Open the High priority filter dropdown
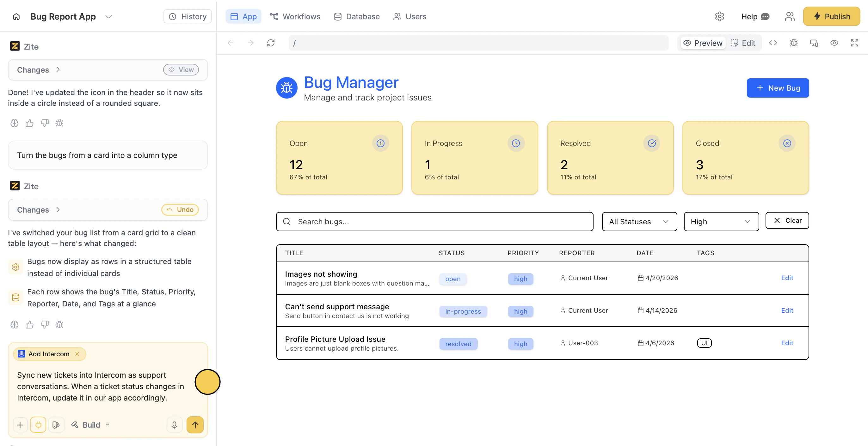 [721, 221]
